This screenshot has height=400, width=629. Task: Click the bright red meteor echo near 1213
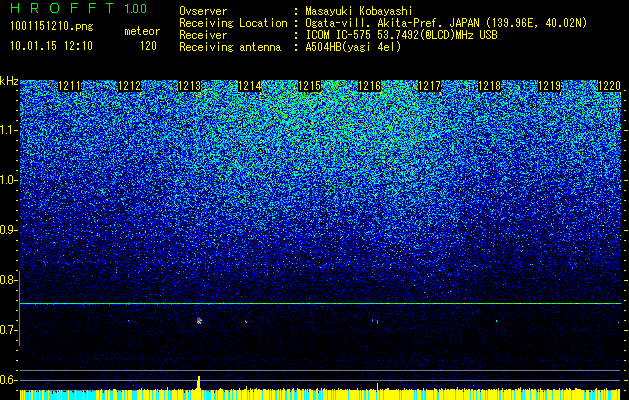(199, 321)
